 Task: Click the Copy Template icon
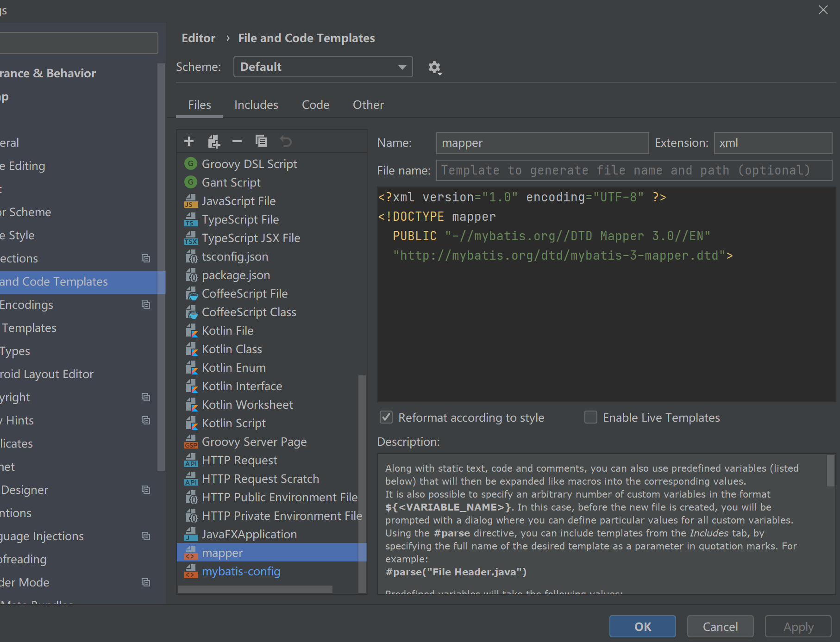261,141
